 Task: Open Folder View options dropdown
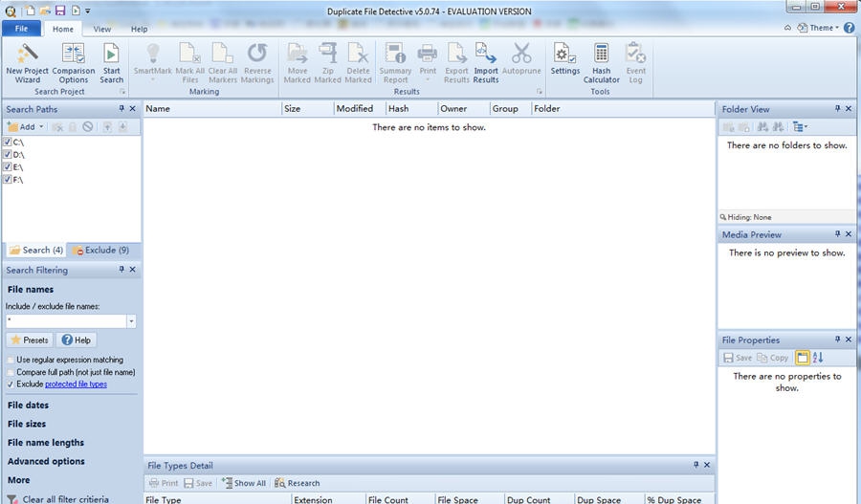pos(800,127)
